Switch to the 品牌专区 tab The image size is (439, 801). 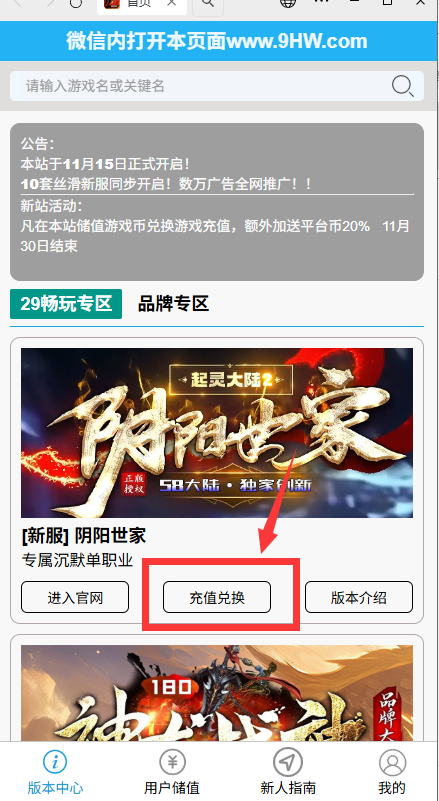(x=173, y=304)
